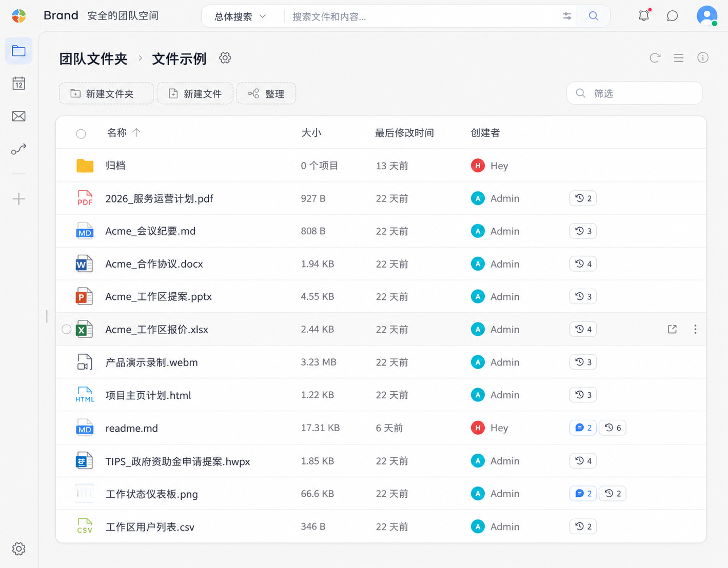The width and height of the screenshot is (728, 568).
Task: Open version history of 工作区用户列表.csv
Action: pyautogui.click(x=583, y=526)
